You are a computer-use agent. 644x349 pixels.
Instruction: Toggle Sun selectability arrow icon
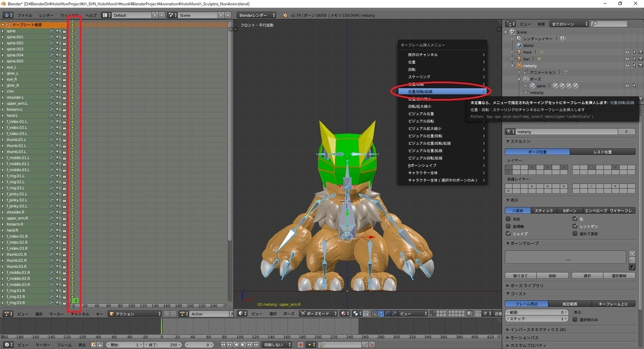(x=634, y=59)
